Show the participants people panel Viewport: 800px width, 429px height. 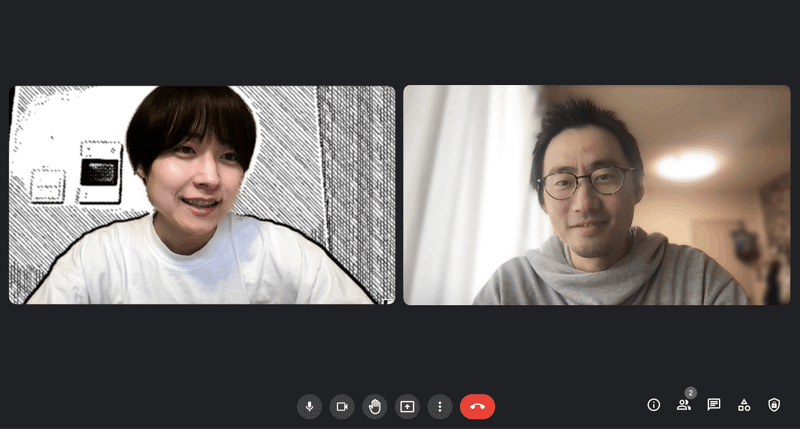pyautogui.click(x=684, y=405)
